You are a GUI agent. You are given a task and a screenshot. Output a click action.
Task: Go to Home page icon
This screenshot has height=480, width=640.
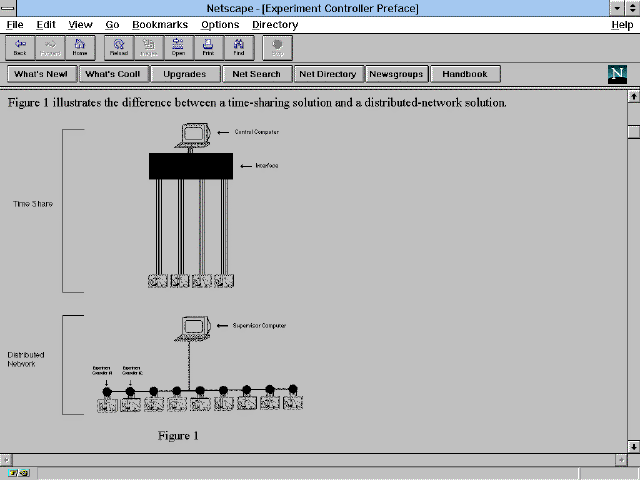pyautogui.click(x=80, y=48)
